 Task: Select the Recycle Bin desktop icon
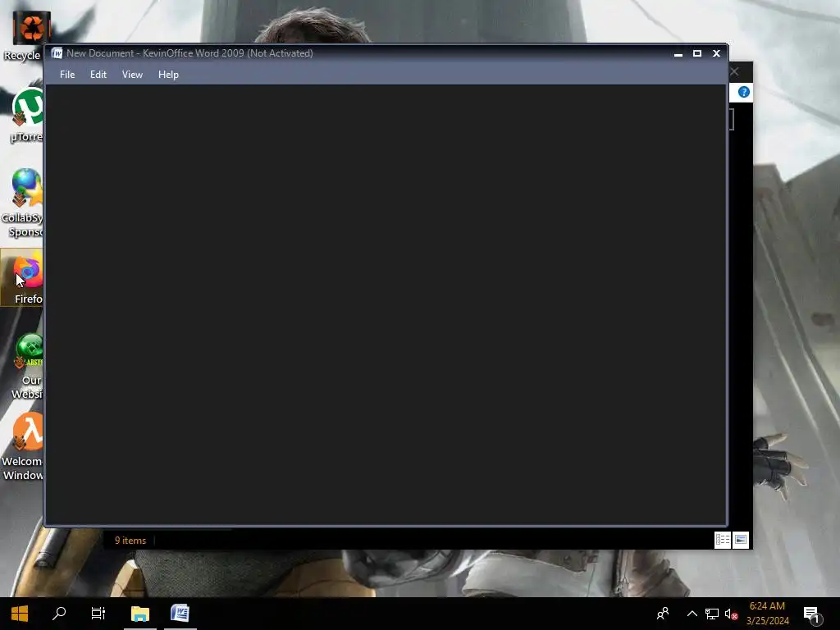coord(22,36)
